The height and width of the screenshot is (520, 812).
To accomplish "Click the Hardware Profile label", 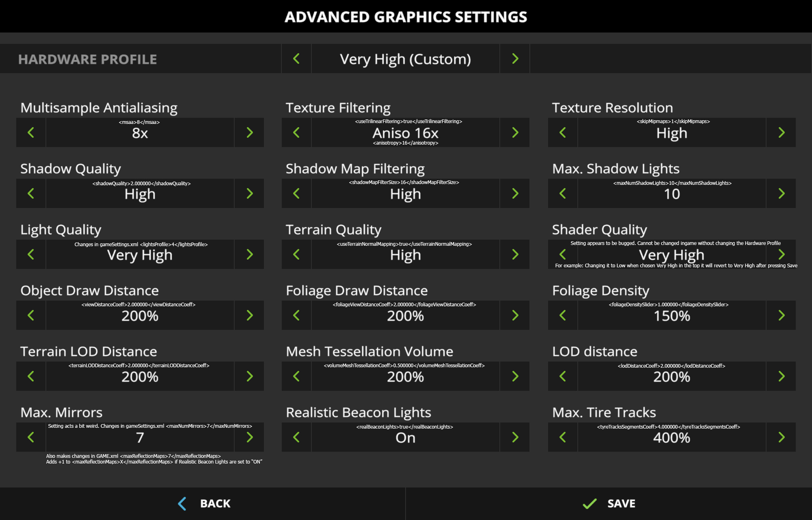I will pyautogui.click(x=88, y=59).
